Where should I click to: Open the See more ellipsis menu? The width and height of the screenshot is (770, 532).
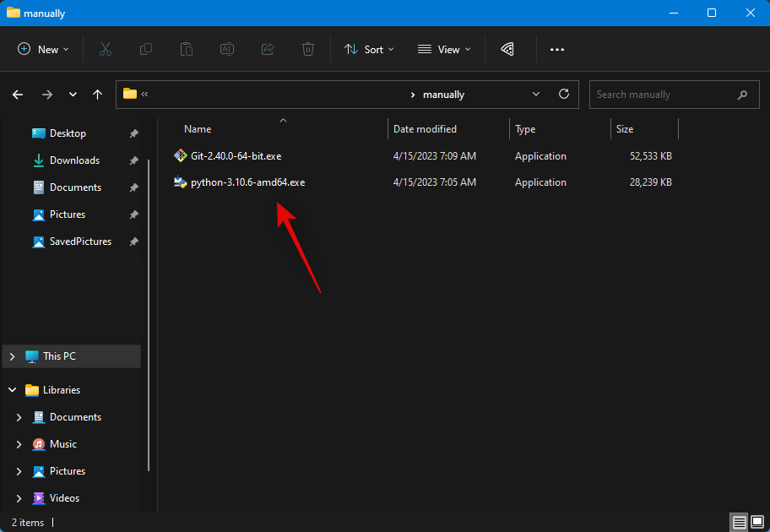pos(557,50)
